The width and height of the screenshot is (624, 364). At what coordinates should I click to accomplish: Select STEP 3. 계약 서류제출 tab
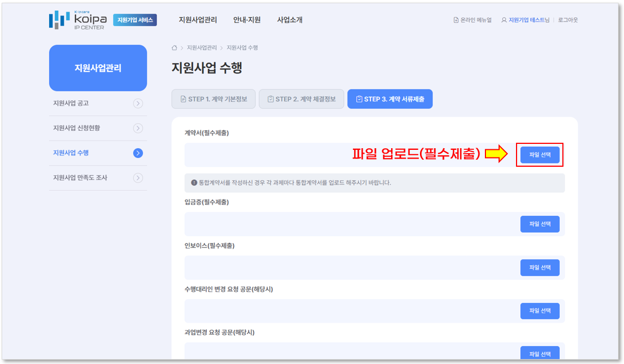[390, 99]
